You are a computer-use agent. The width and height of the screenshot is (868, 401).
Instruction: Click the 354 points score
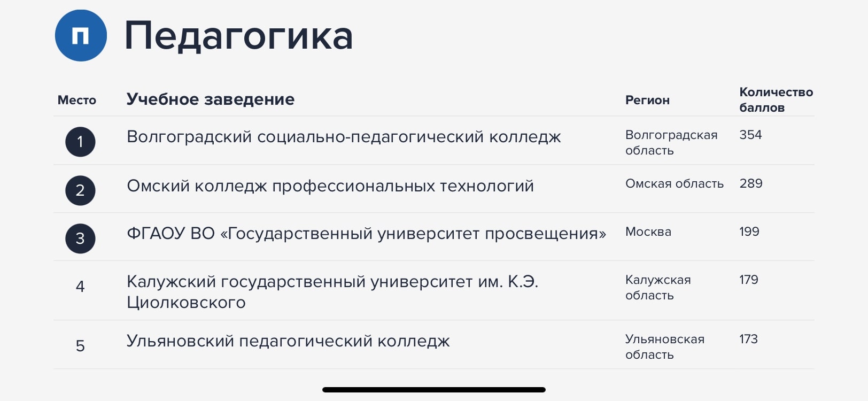[750, 135]
